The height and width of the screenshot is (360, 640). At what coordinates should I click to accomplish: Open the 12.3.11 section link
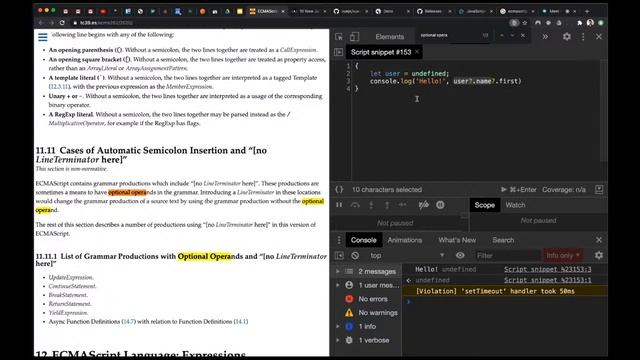(59, 87)
